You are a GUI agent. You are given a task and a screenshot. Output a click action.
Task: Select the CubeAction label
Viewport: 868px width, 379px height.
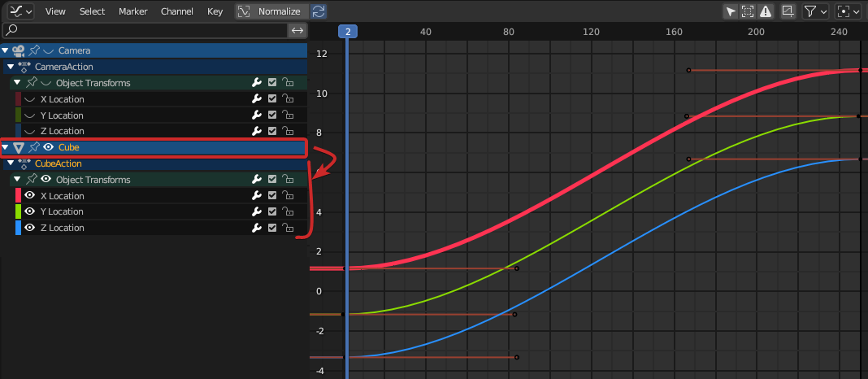[x=59, y=163]
